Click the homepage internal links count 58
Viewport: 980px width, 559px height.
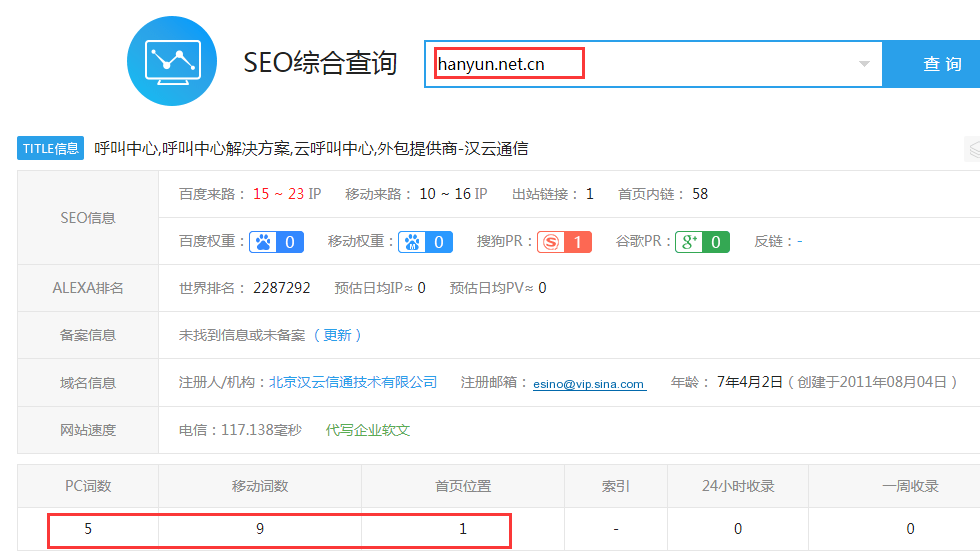pos(700,194)
